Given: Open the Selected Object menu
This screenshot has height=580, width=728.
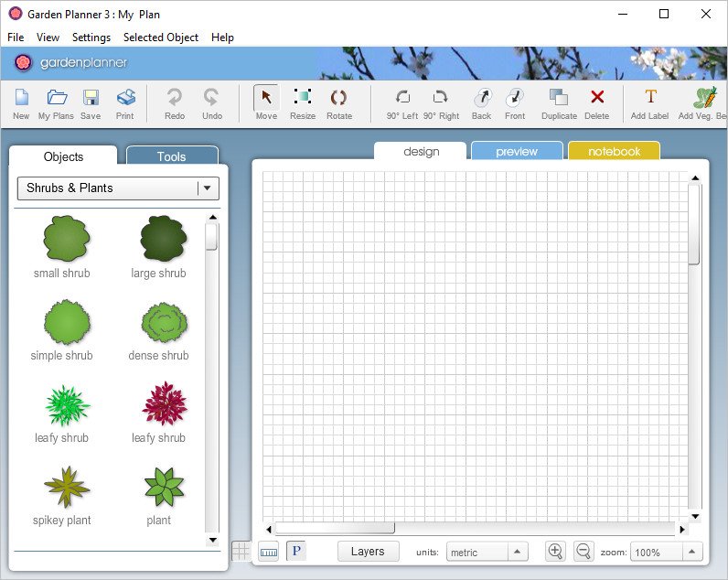Looking at the screenshot, I should click(161, 38).
